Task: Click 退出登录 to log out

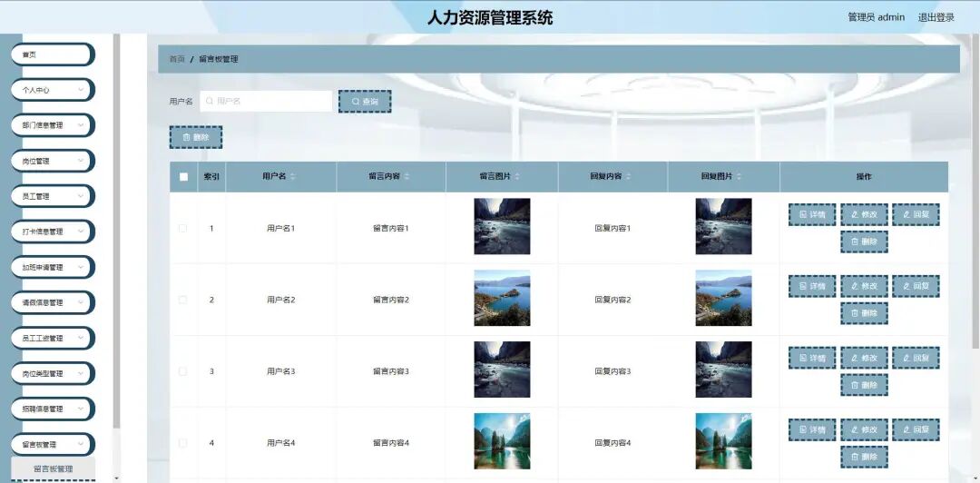Action: point(936,17)
